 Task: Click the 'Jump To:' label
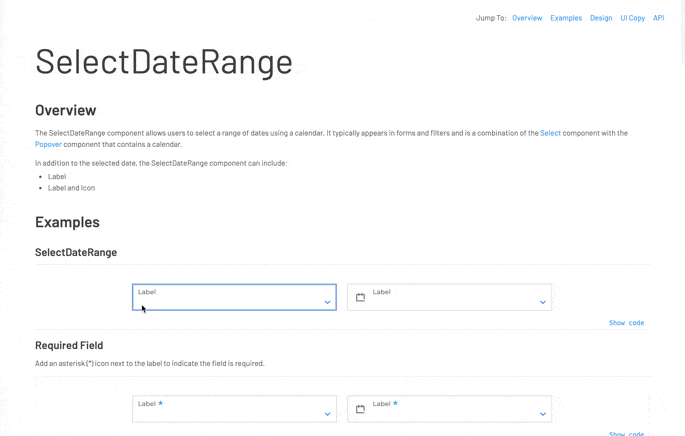click(x=491, y=18)
